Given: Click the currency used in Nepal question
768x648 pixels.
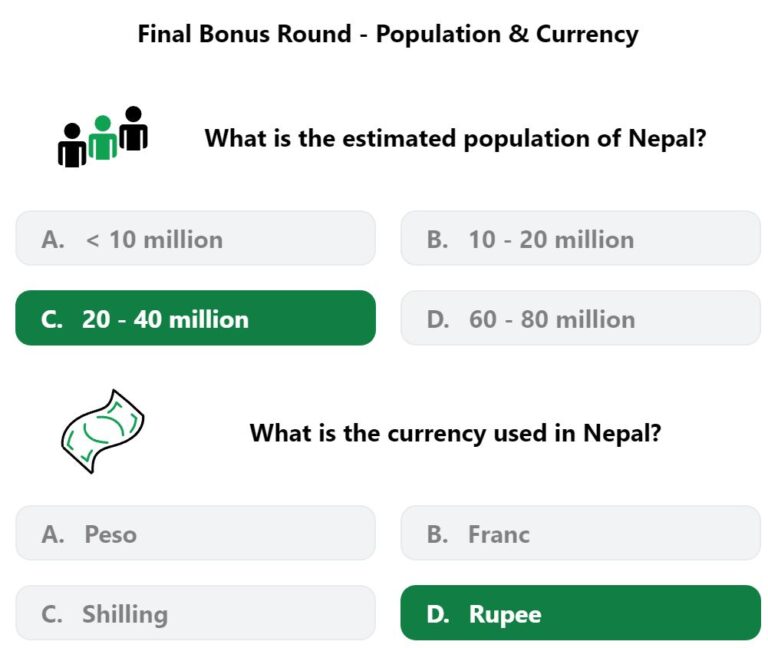Looking at the screenshot, I should click(x=455, y=433).
